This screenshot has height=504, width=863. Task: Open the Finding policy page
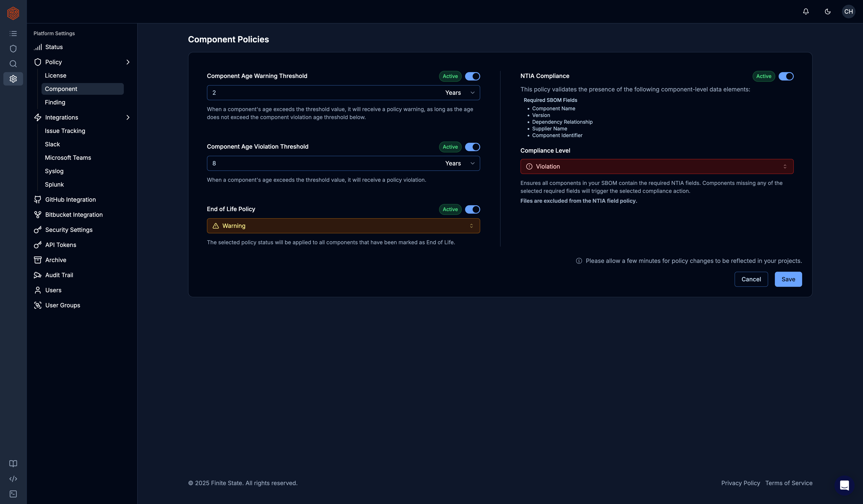tap(55, 102)
